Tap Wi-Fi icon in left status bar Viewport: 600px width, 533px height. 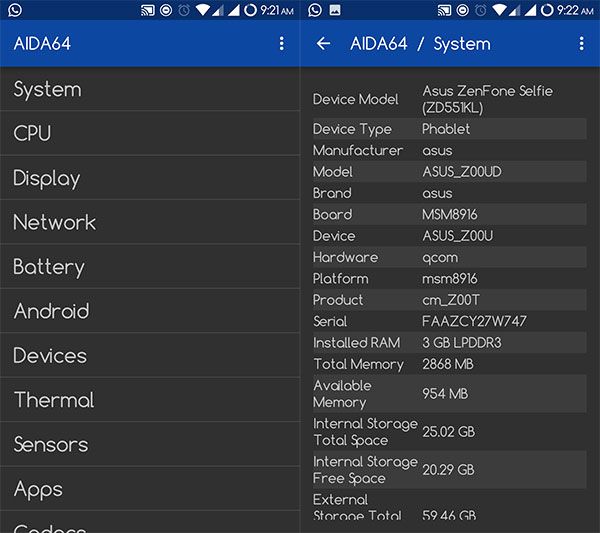(x=202, y=10)
